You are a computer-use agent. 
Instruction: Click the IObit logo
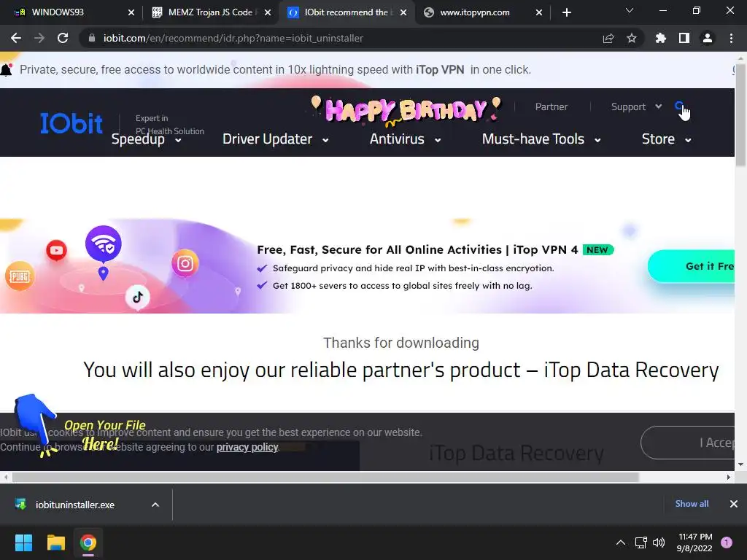coord(71,123)
